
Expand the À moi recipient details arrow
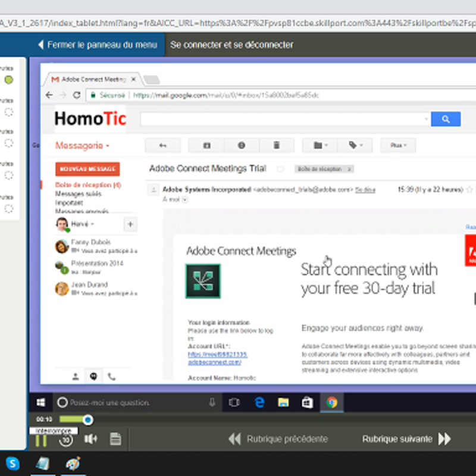(x=185, y=199)
